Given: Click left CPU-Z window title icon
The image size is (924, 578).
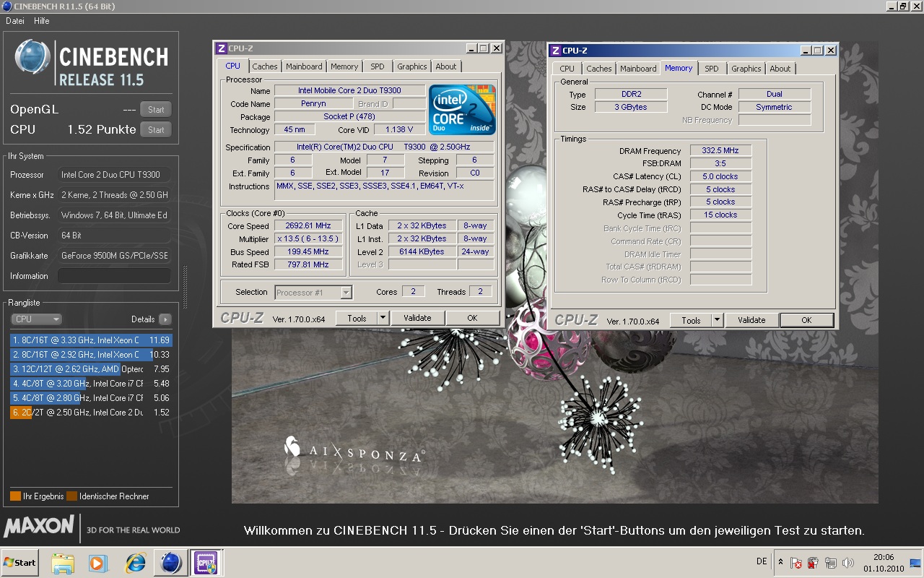Looking at the screenshot, I should [x=222, y=48].
